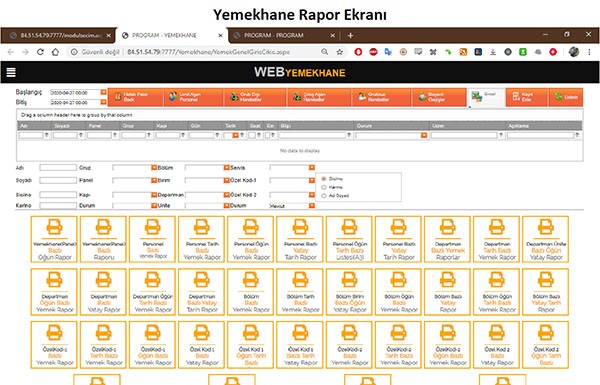This screenshot has height=385, width=600.
Task: Select the Adı Soyadı radio option
Action: tap(324, 196)
